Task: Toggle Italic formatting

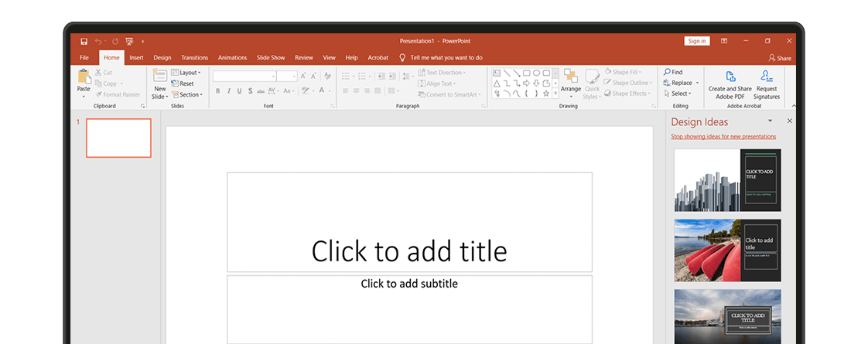Action: pyautogui.click(x=228, y=91)
